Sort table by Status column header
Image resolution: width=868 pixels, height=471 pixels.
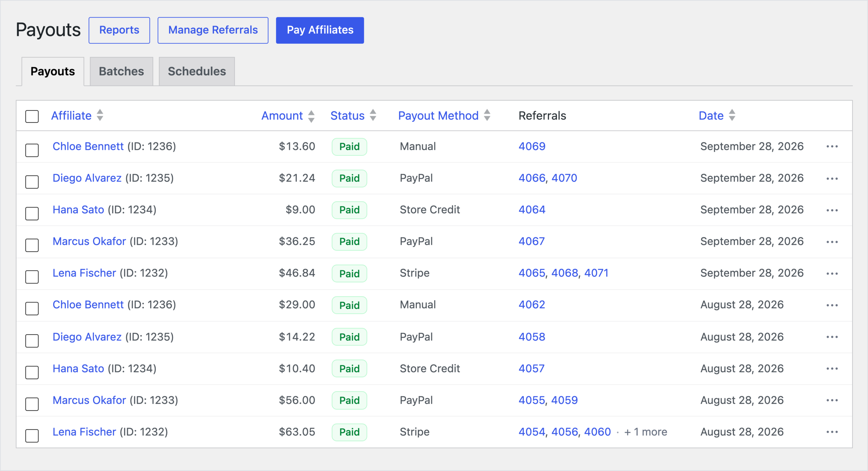click(x=348, y=116)
